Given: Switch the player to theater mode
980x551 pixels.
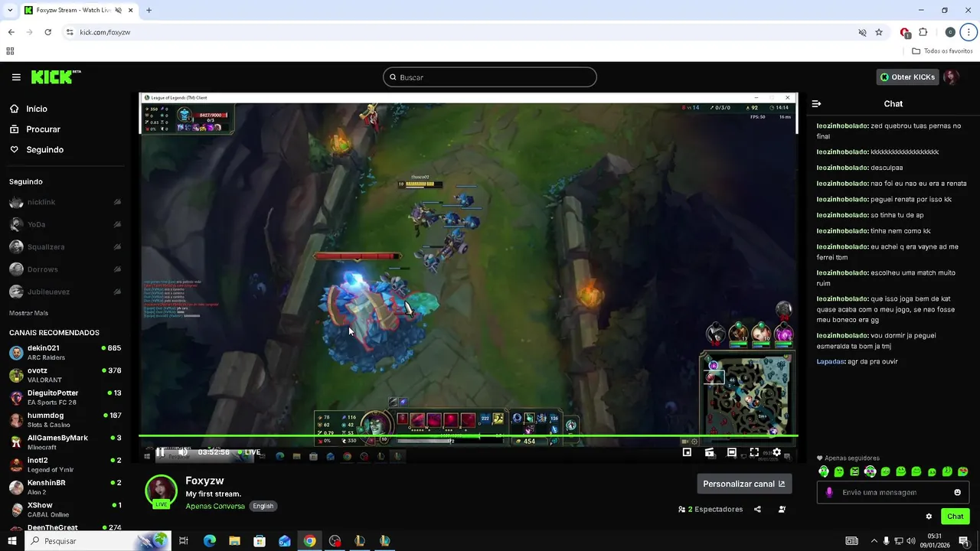Looking at the screenshot, I should (x=732, y=452).
